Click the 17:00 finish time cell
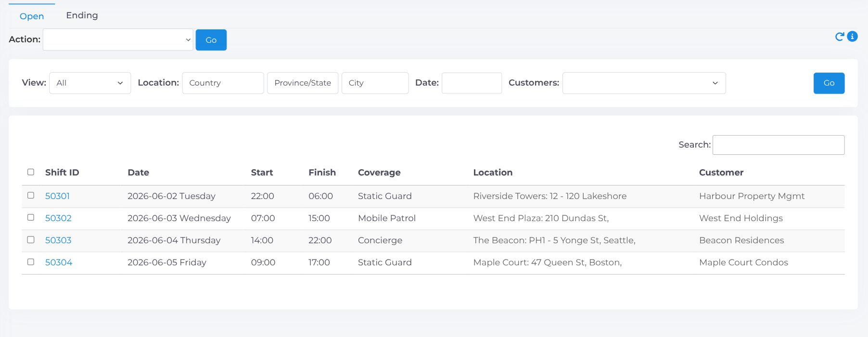This screenshot has height=337, width=868. [x=319, y=262]
